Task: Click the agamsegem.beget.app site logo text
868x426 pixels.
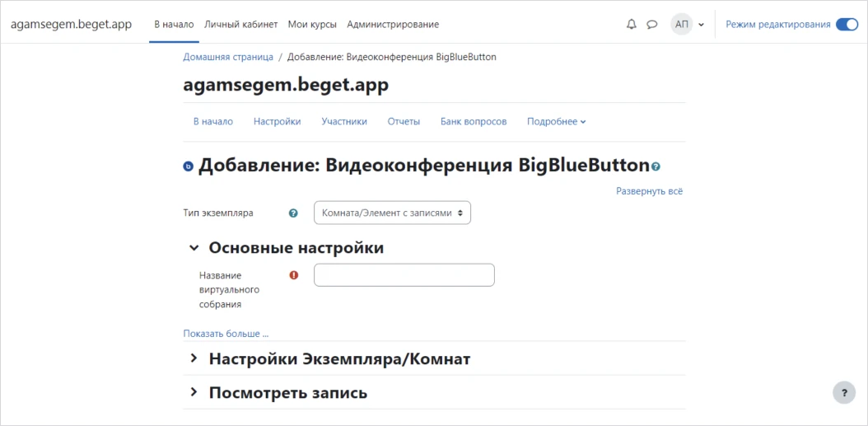Action: 72,25
